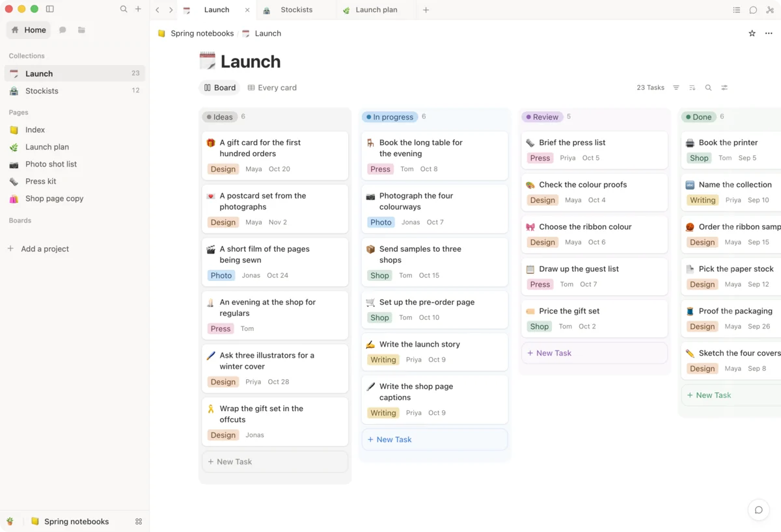
Task: Open the gift card for first hundred orders card
Action: coord(275,155)
